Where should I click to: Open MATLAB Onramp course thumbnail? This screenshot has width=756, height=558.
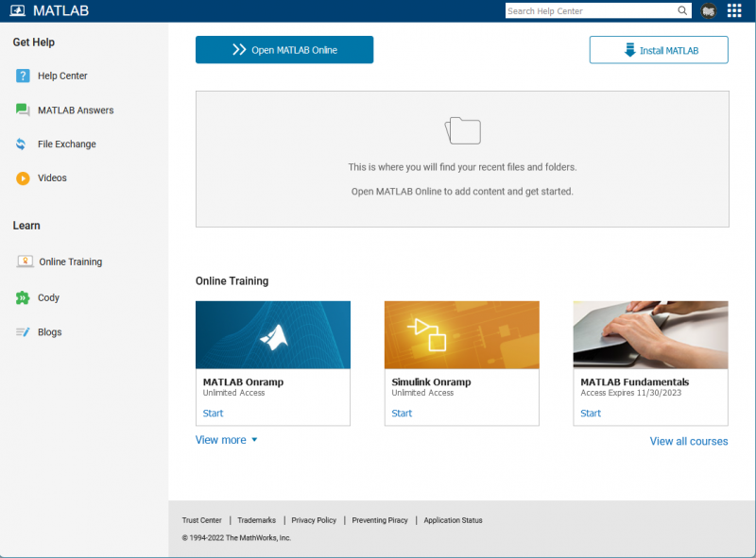tap(273, 335)
